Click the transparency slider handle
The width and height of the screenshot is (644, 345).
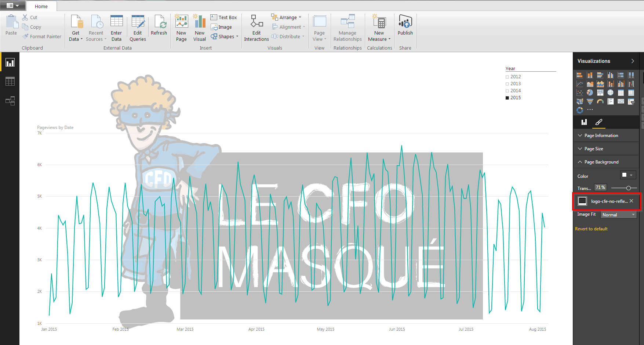(629, 188)
